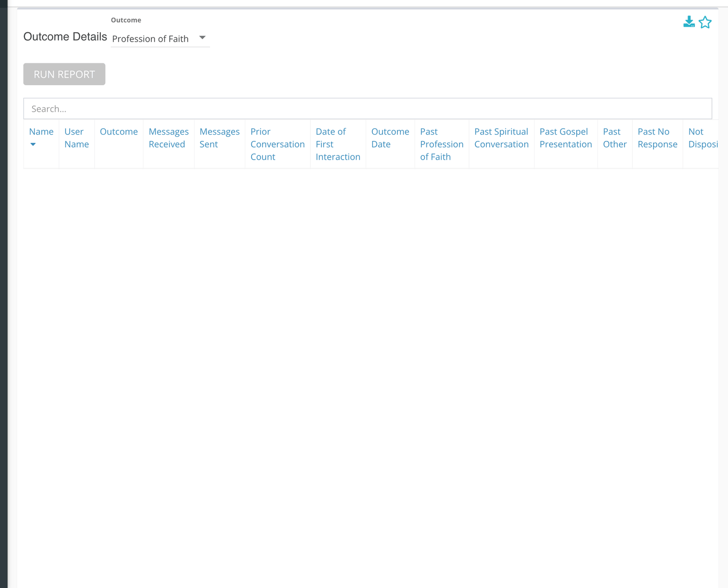Open the Outcome dropdown showing Profession of Faith

[160, 38]
